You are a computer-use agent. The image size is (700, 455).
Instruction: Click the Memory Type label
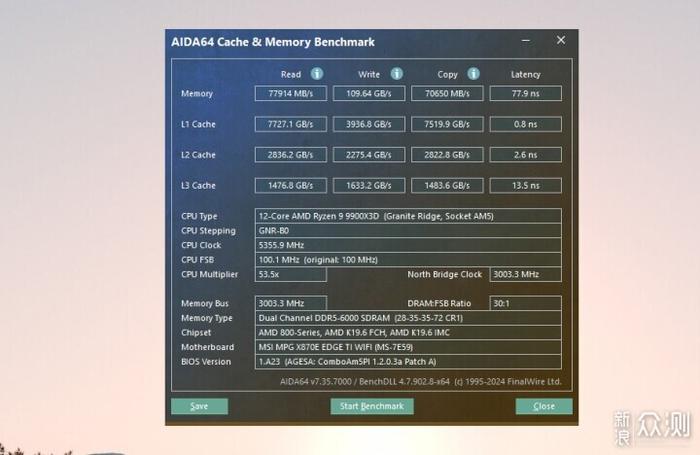(207, 318)
